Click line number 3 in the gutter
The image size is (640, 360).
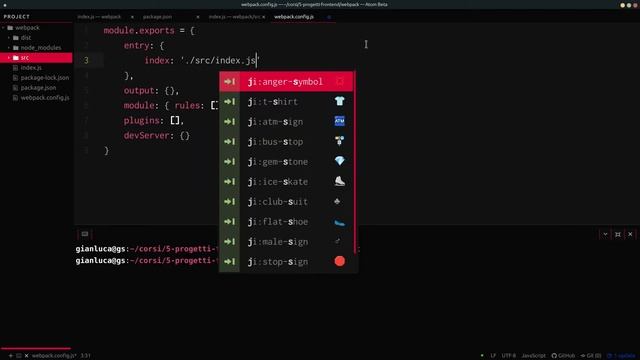(86, 60)
